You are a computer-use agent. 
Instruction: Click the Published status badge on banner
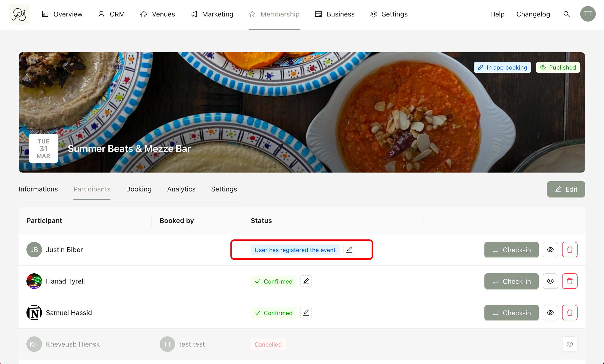(558, 67)
